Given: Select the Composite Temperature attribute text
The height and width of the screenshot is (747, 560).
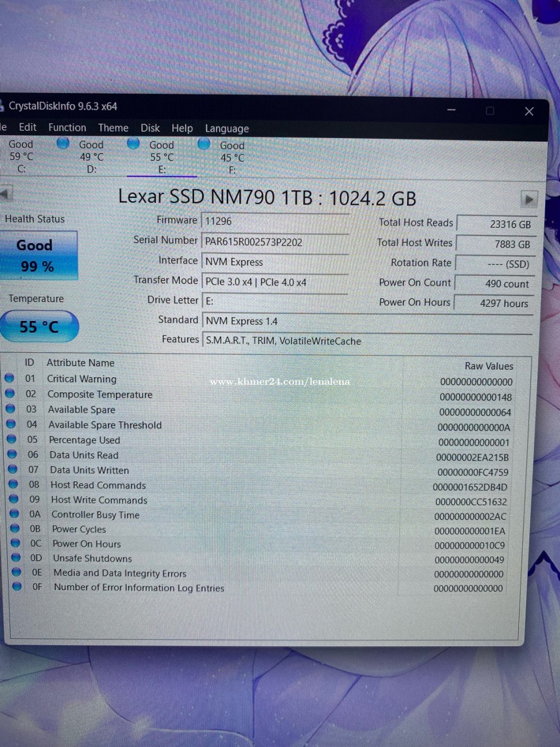Looking at the screenshot, I should click(x=100, y=394).
